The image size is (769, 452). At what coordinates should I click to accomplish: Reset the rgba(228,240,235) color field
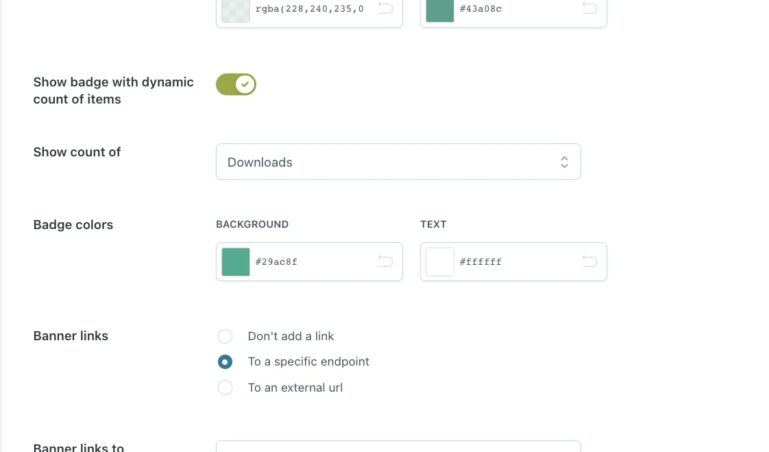[385, 9]
